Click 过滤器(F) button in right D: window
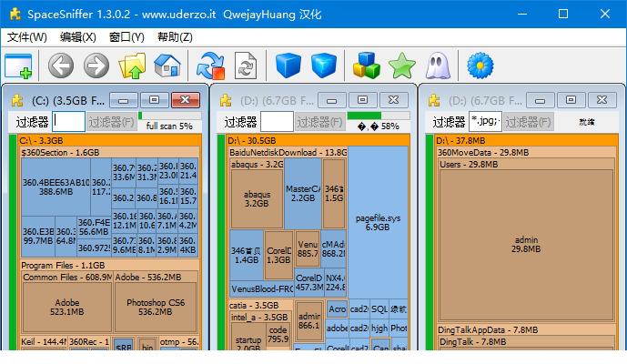The image size is (627, 364). point(528,122)
